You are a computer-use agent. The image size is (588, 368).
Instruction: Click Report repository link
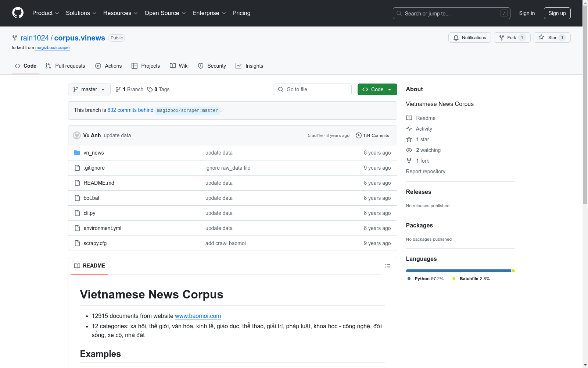point(426,171)
